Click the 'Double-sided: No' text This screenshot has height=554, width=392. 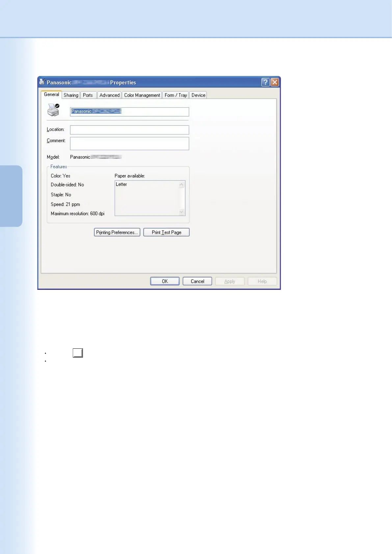[67, 185]
